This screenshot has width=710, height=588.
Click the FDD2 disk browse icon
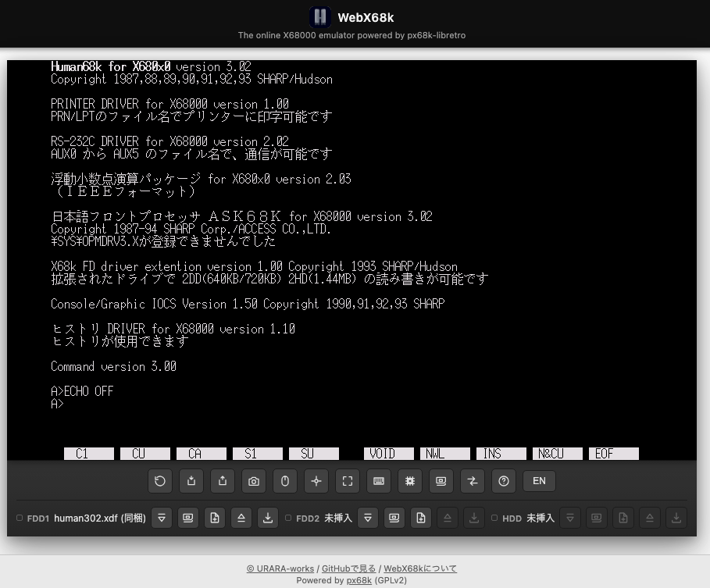coord(394,518)
